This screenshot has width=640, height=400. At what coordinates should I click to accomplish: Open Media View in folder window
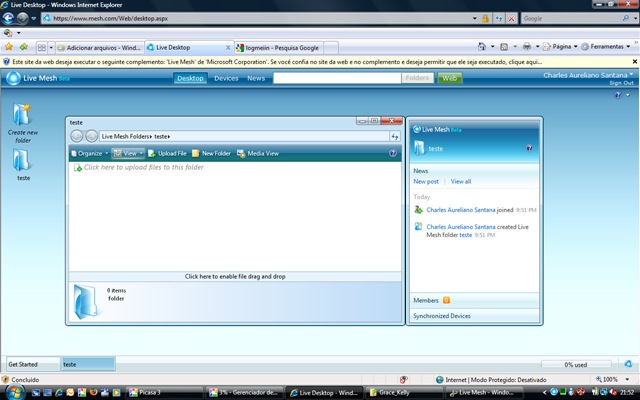pyautogui.click(x=257, y=154)
